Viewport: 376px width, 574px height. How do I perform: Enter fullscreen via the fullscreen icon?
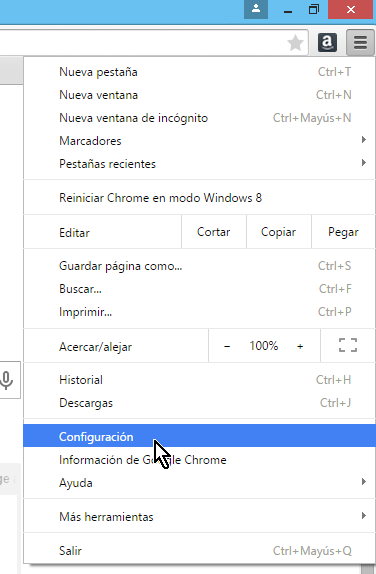348,346
